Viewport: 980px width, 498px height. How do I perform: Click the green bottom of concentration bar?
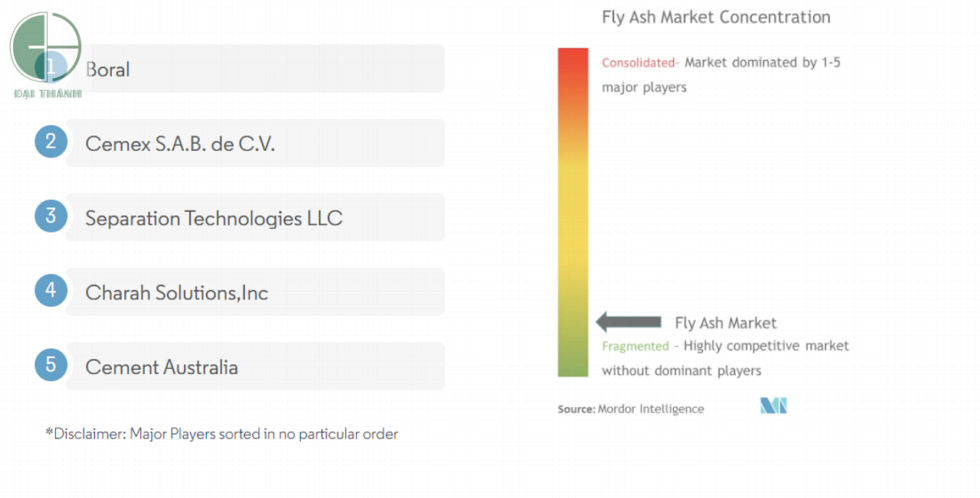(573, 360)
